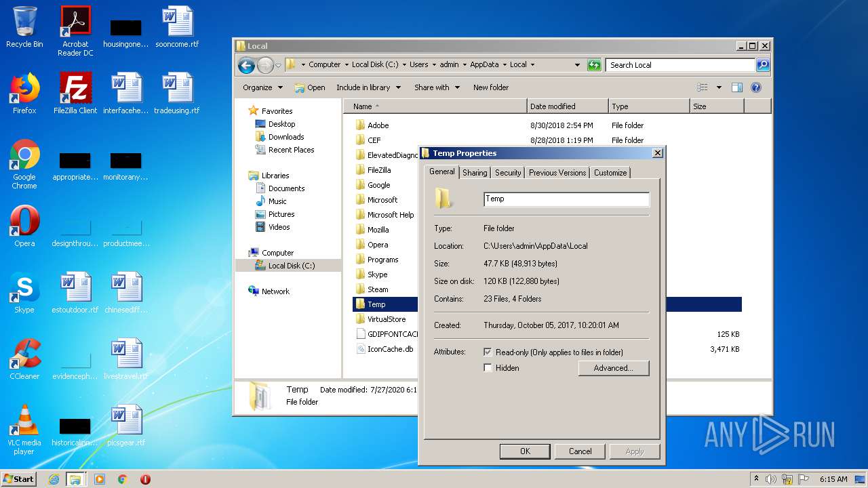The height and width of the screenshot is (488, 868).
Task: Open sooncome.rtf document icon
Action: coord(177,27)
